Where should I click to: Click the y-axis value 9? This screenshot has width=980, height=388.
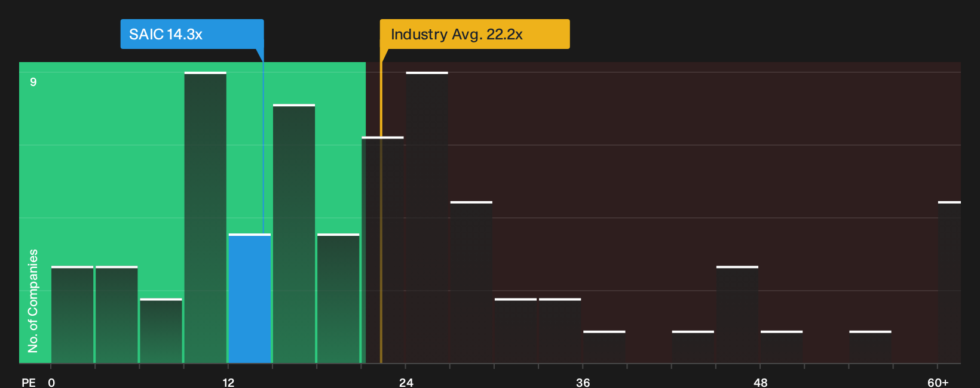(33, 82)
